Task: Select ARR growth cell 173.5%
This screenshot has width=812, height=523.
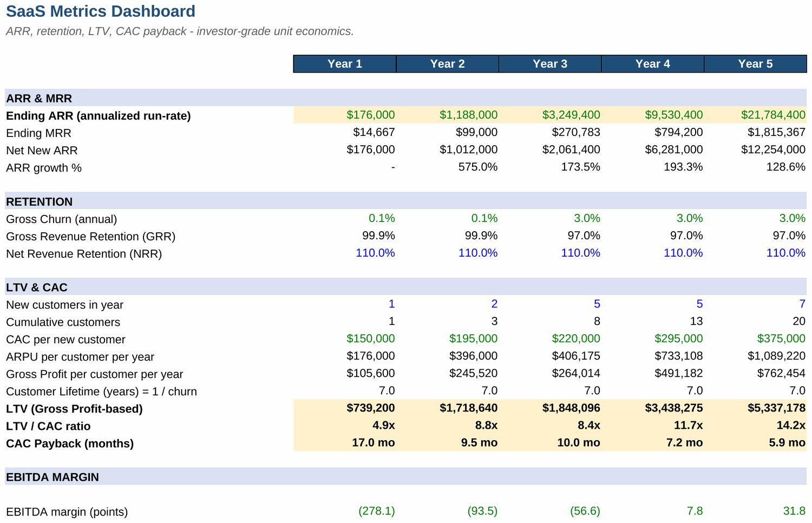Action: [550, 167]
